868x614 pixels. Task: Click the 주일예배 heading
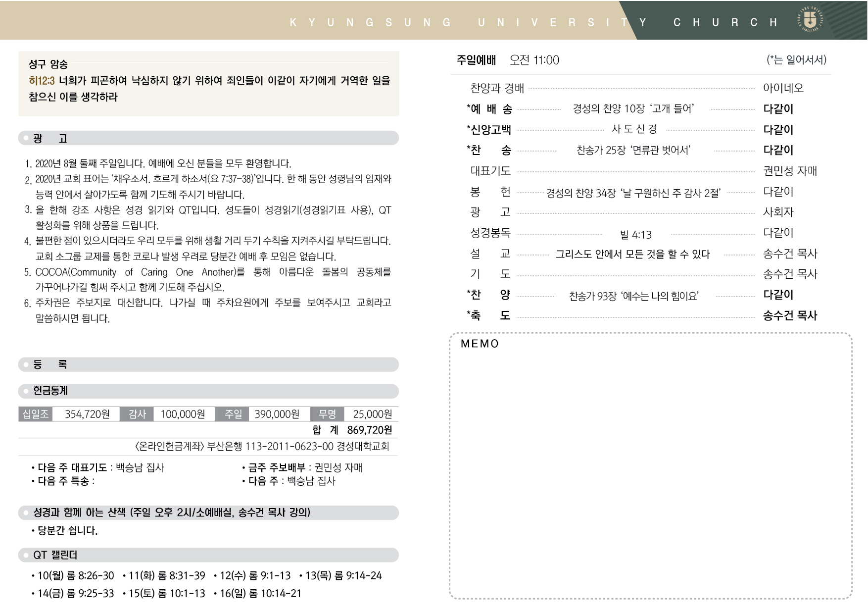click(x=476, y=60)
